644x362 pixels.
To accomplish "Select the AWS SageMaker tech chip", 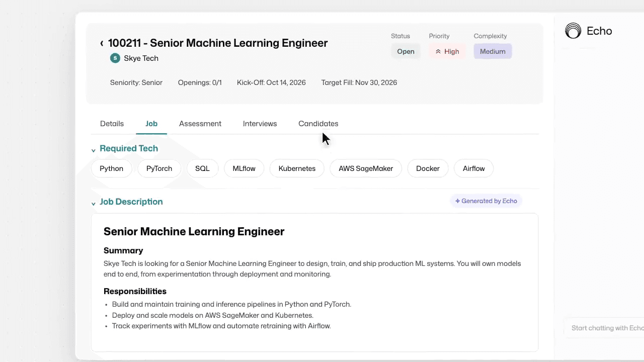I will pos(366,168).
